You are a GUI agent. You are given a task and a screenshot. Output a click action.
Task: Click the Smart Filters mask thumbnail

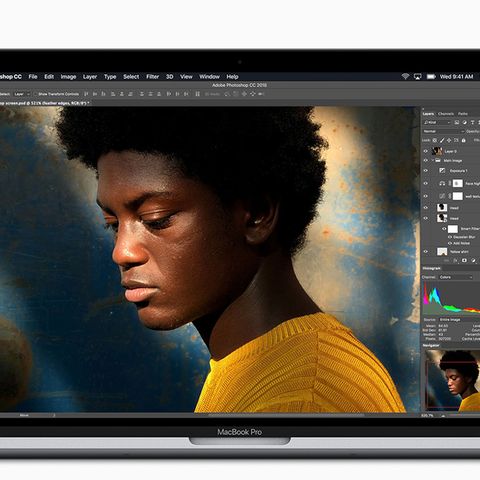pos(453,229)
